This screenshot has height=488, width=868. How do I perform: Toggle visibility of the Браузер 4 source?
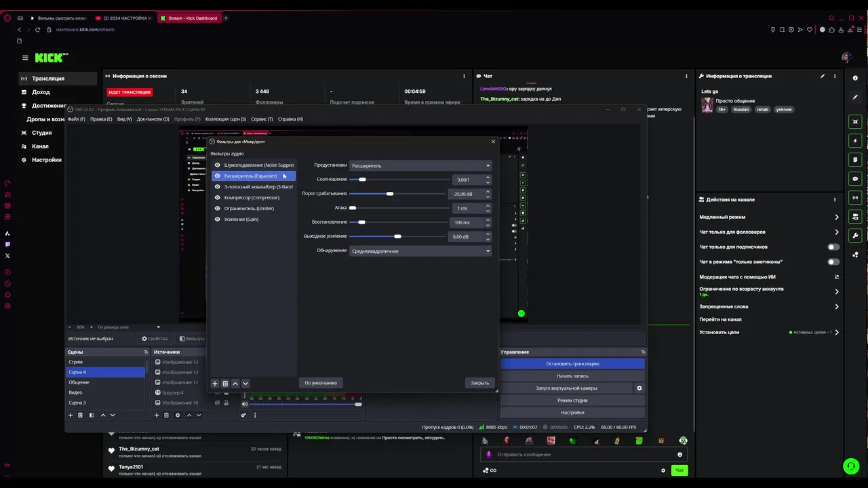tap(218, 392)
